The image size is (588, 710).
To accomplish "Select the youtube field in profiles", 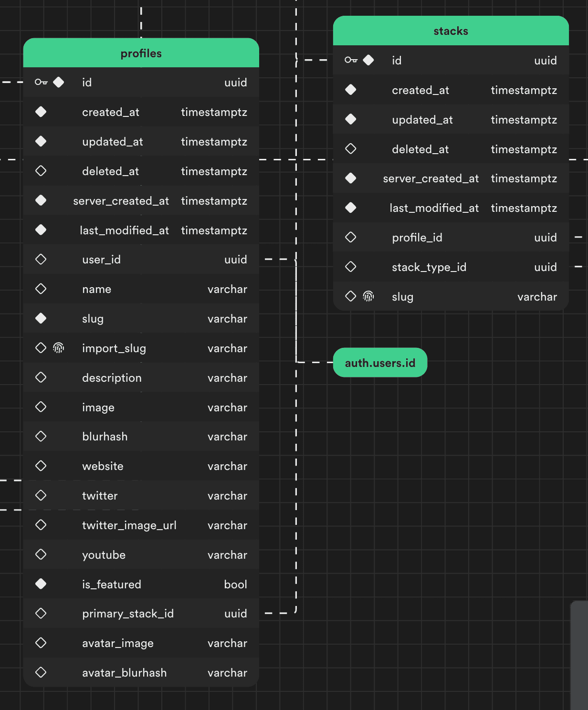I will (141, 554).
